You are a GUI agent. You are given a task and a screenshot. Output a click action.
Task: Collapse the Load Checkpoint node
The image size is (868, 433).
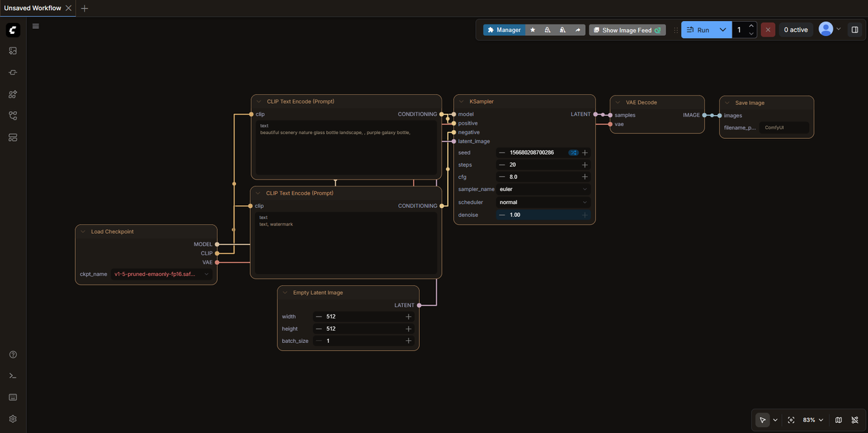click(83, 231)
